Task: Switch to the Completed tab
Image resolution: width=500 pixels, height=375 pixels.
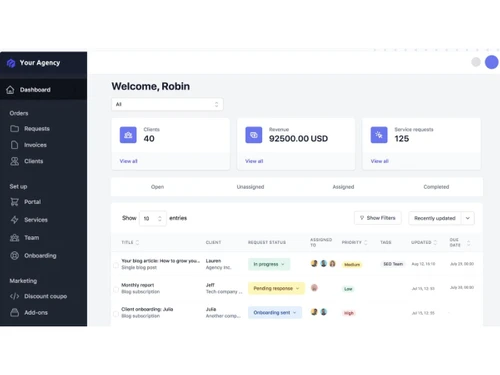Action: 436,187
